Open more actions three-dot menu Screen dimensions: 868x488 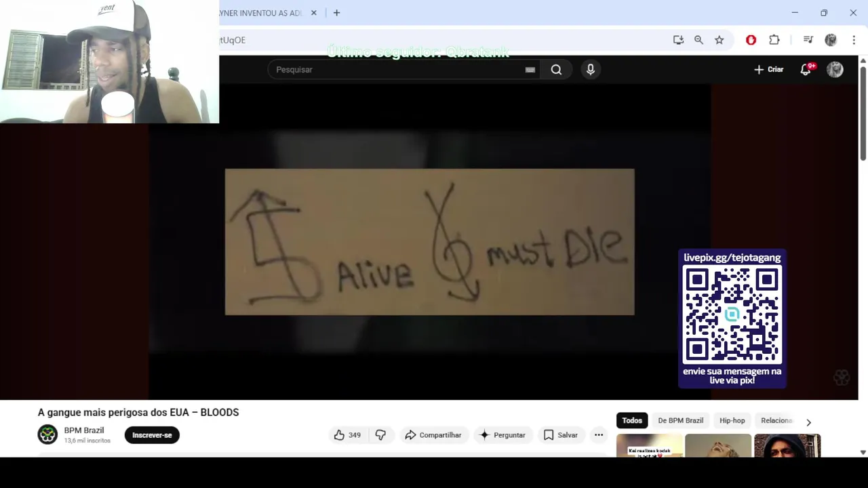pos(599,435)
